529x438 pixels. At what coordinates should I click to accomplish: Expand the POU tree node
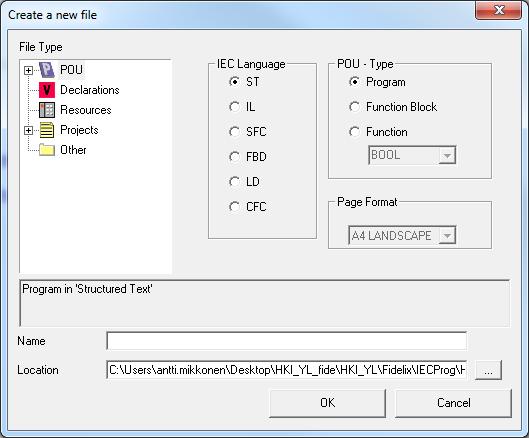[x=28, y=71]
